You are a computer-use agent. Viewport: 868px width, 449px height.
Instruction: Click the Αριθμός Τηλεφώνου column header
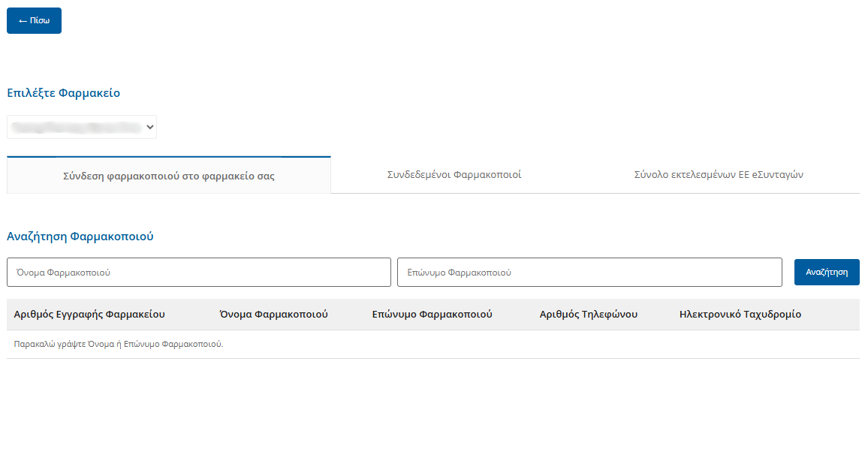click(x=588, y=315)
